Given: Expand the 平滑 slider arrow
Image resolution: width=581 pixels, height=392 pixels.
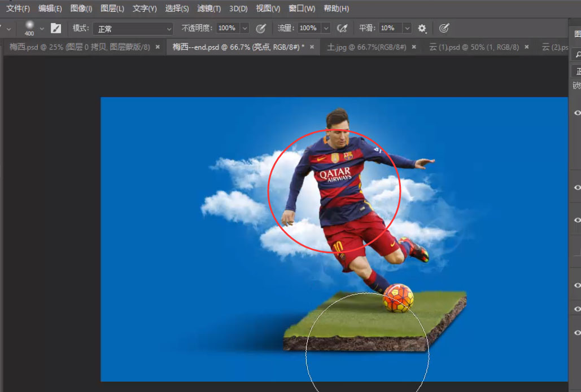Looking at the screenshot, I should 407,28.
